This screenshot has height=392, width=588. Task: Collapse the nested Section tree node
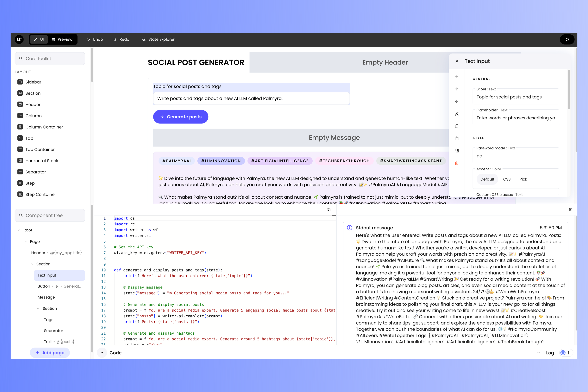(38, 309)
